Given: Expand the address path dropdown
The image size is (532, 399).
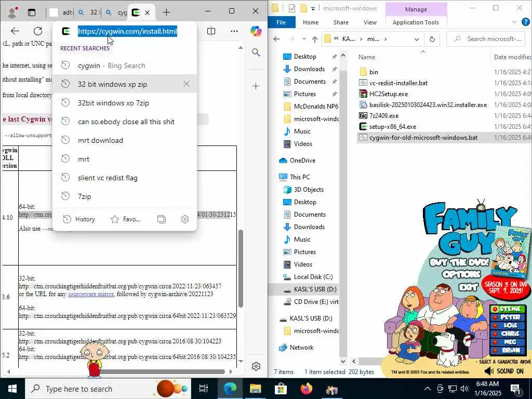Looking at the screenshot, I should click(x=416, y=39).
